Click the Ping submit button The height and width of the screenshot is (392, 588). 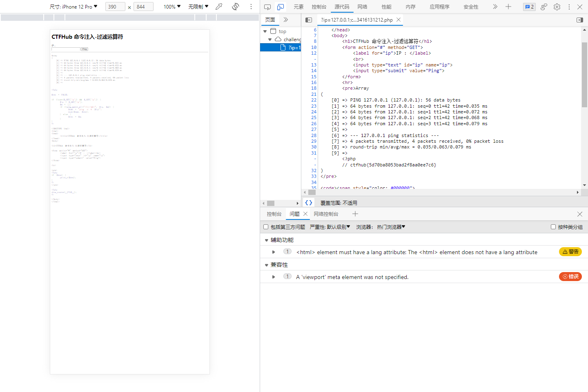click(x=84, y=49)
